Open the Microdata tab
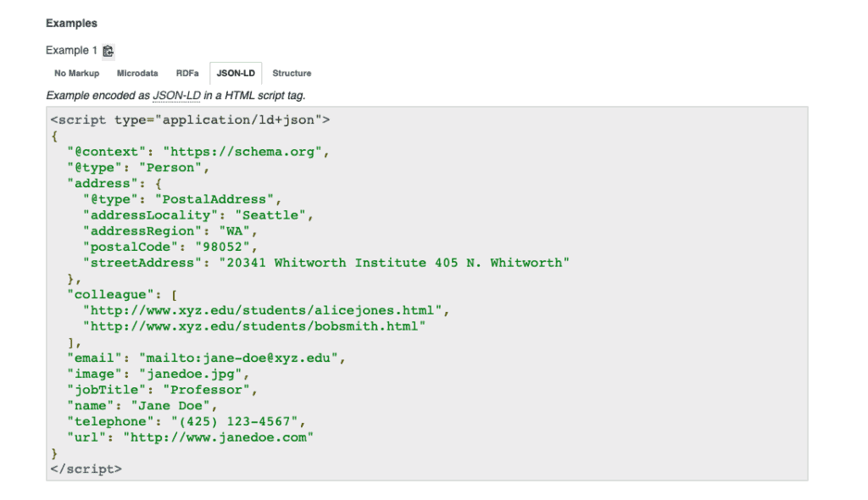The height and width of the screenshot is (500, 868). click(x=137, y=73)
